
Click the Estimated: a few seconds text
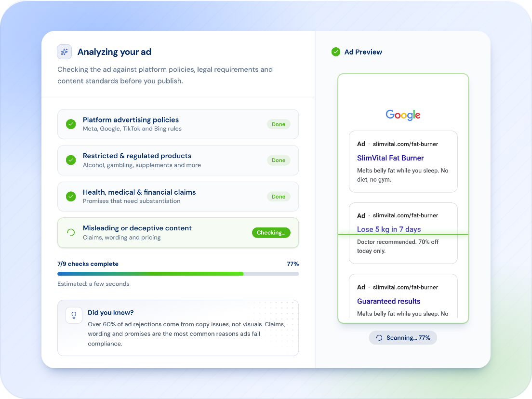click(93, 284)
